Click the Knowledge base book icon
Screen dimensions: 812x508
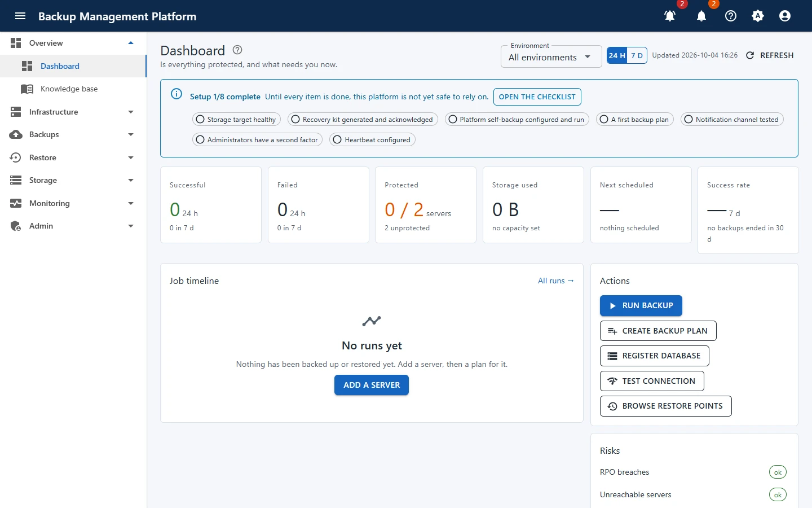(27, 89)
